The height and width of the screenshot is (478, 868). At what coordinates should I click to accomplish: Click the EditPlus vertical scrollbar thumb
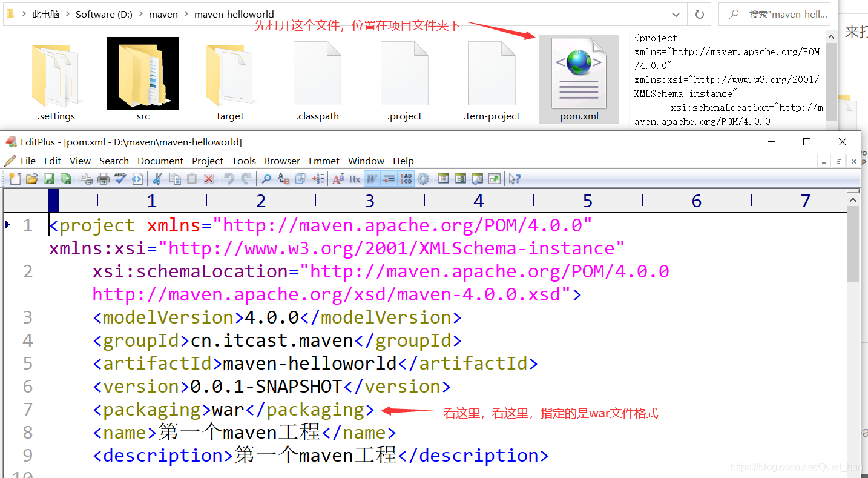click(x=853, y=244)
